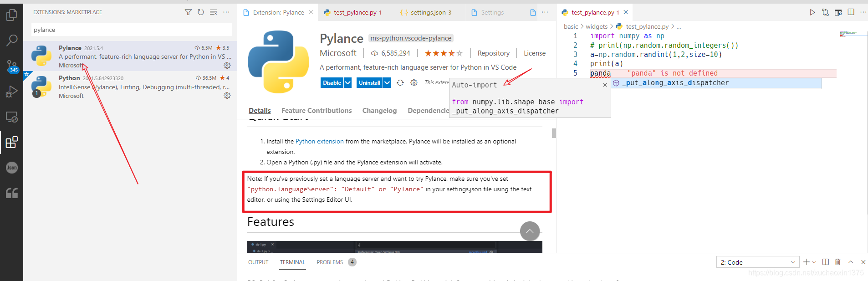Image resolution: width=868 pixels, height=281 pixels.
Task: Open the gear settings on Pylance details page
Action: coord(414,83)
